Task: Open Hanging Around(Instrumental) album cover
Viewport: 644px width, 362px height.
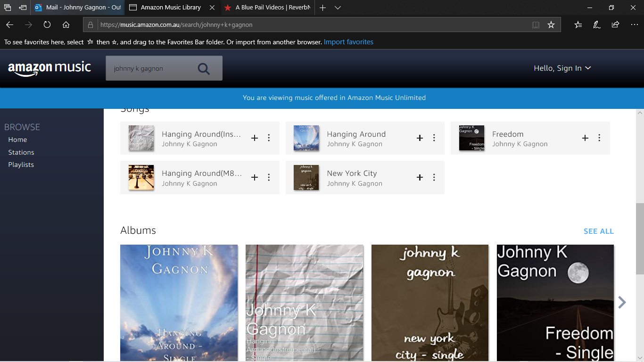Action: pos(305,303)
